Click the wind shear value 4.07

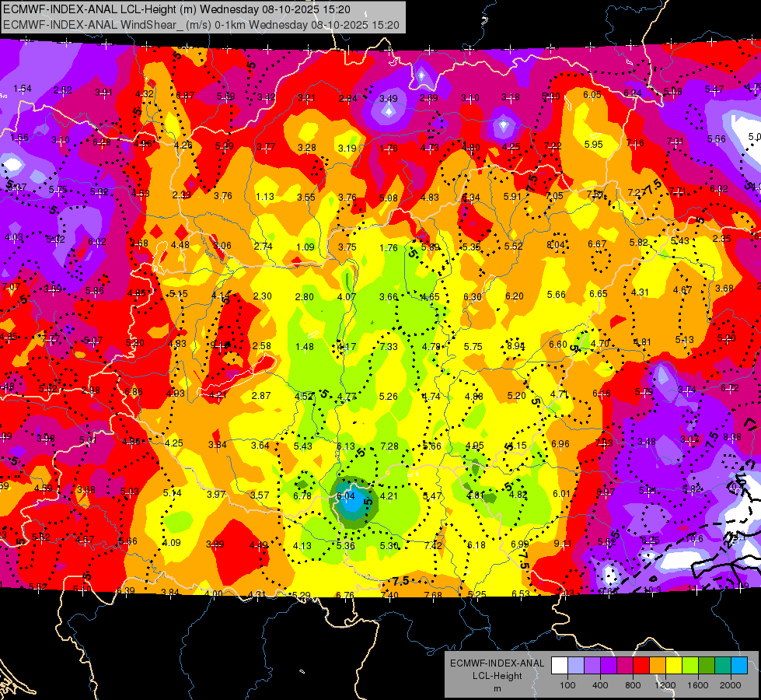347,297
